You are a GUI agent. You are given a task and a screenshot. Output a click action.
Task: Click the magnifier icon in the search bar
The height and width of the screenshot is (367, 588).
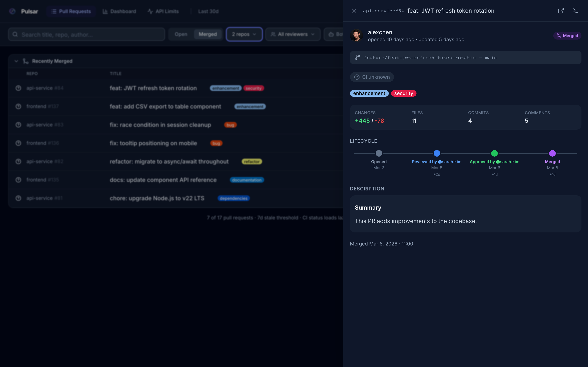[15, 34]
